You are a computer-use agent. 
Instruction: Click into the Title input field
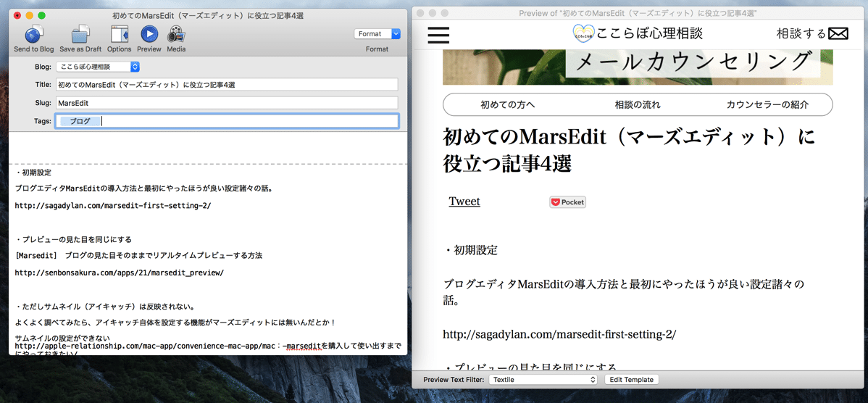(226, 85)
